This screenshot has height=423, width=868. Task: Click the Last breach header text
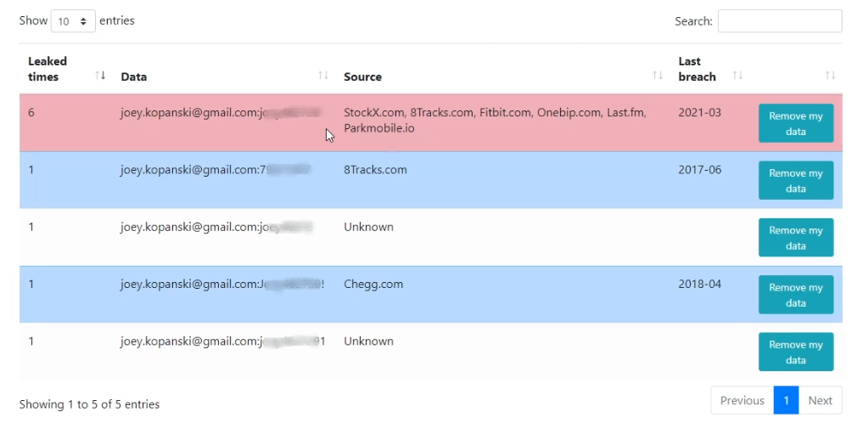point(697,69)
